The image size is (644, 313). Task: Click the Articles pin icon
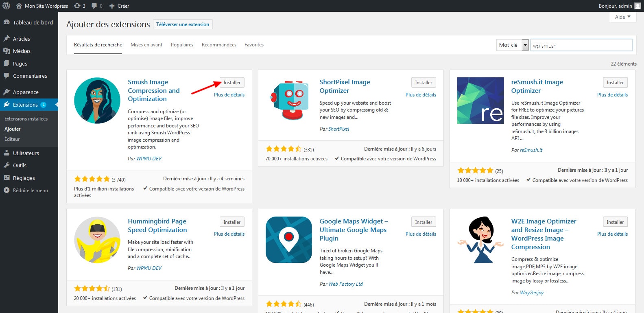click(7, 39)
